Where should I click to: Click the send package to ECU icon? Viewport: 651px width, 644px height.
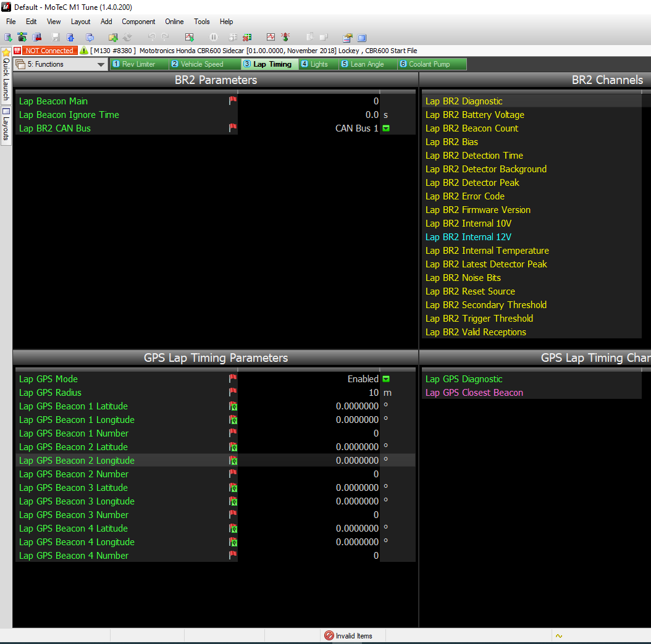37,37
